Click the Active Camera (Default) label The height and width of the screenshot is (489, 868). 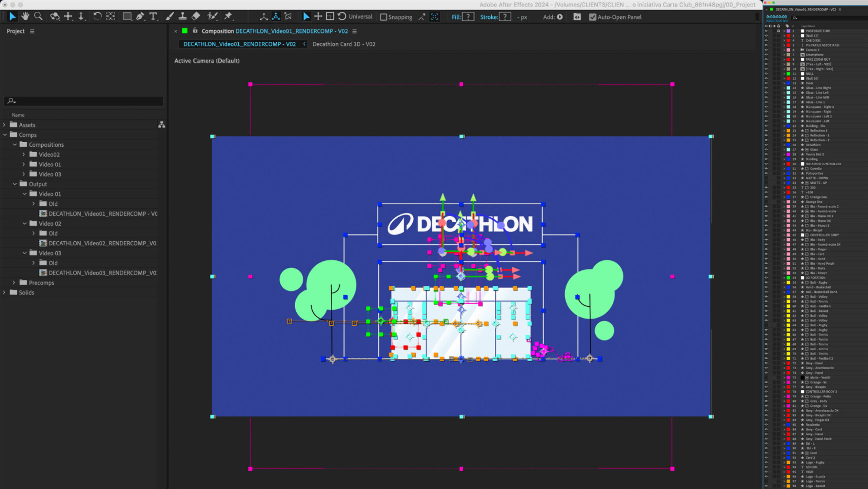click(x=207, y=61)
